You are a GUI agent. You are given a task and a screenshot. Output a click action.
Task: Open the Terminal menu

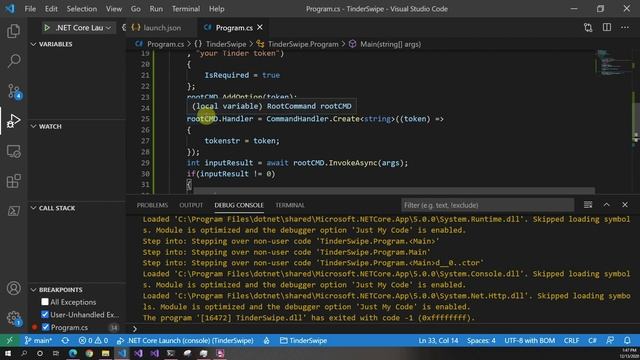pos(186,9)
